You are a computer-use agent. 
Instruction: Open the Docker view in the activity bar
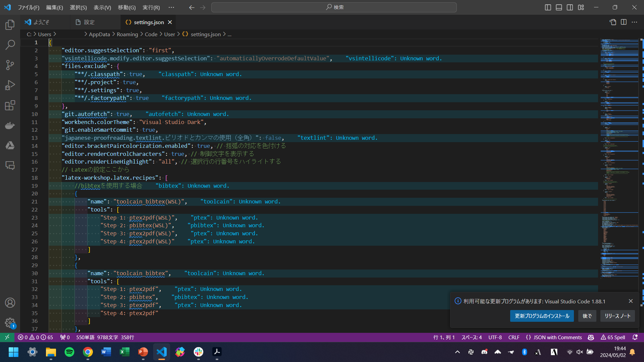(10, 125)
